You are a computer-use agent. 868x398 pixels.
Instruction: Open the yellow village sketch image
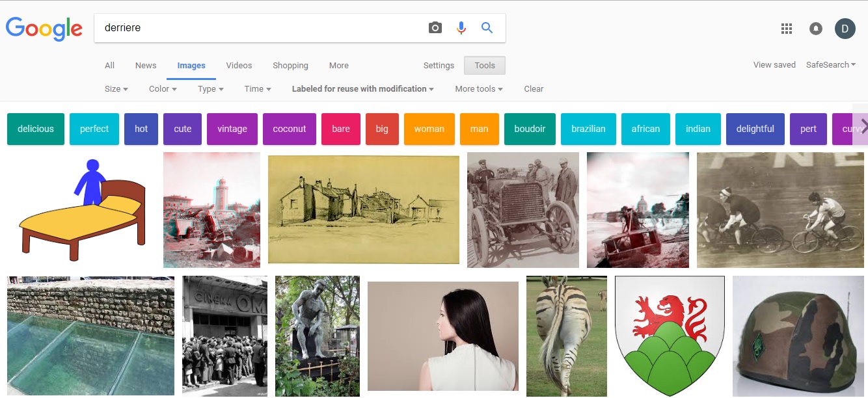pos(364,209)
